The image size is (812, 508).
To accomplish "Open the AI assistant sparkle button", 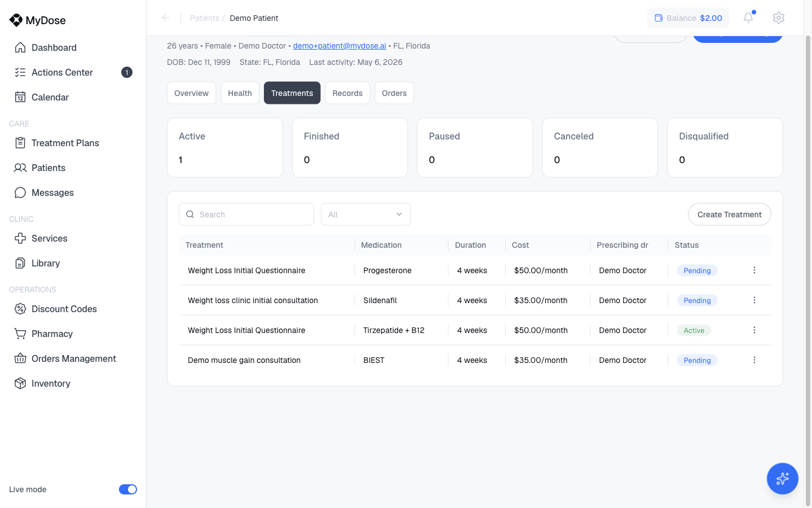I will 782,479.
